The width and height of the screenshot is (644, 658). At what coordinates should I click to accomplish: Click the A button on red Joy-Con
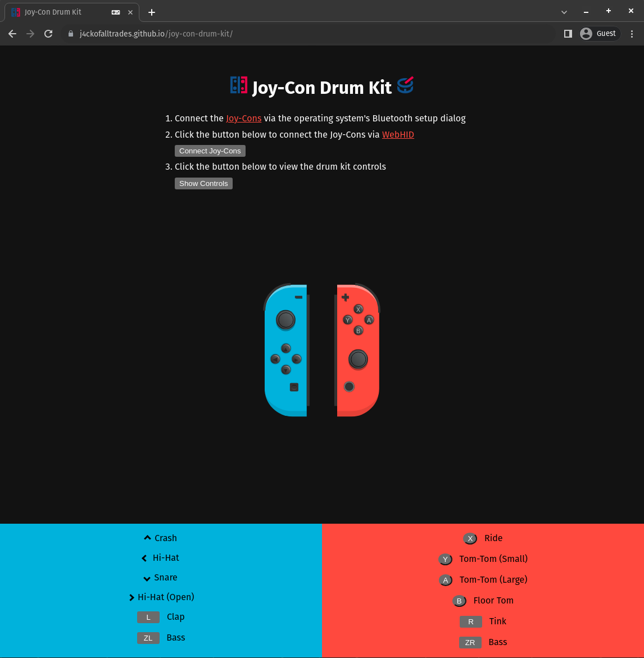pyautogui.click(x=369, y=320)
